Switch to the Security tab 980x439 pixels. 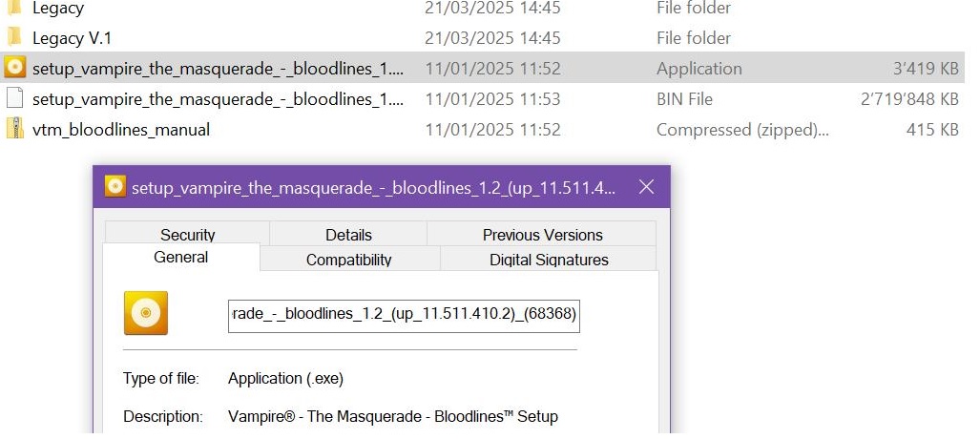(x=187, y=235)
